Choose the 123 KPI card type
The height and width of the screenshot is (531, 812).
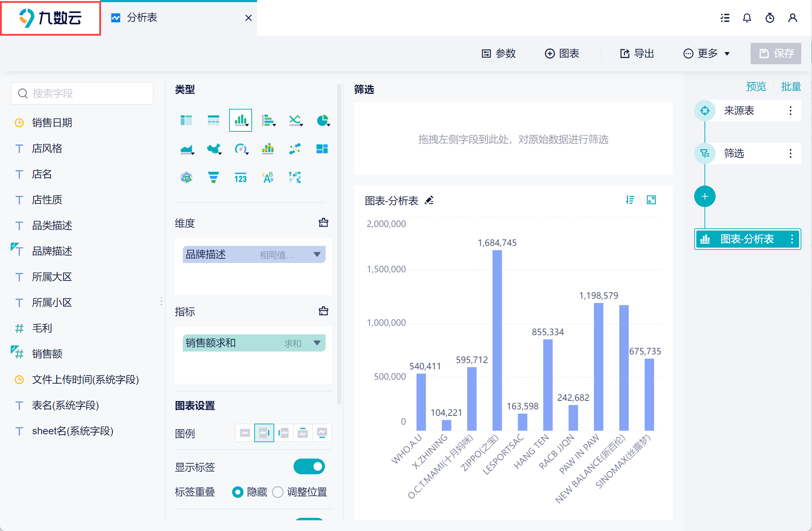coord(241,177)
